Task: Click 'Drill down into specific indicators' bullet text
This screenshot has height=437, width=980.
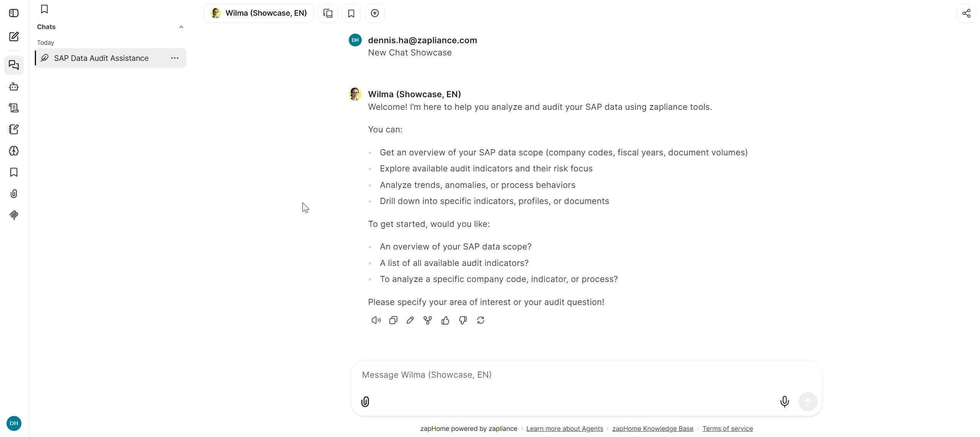Action: (x=494, y=201)
